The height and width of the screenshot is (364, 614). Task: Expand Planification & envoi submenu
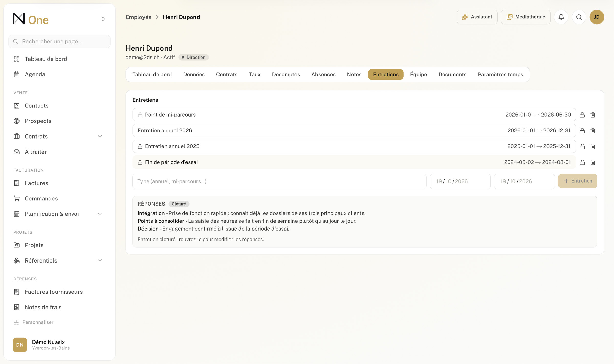click(100, 214)
